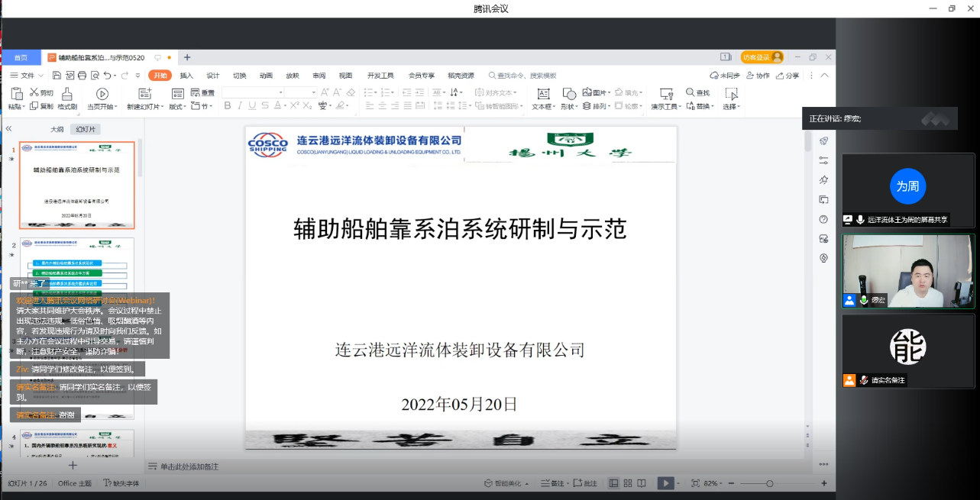Open the Insert (插入) ribbon tab

click(186, 76)
